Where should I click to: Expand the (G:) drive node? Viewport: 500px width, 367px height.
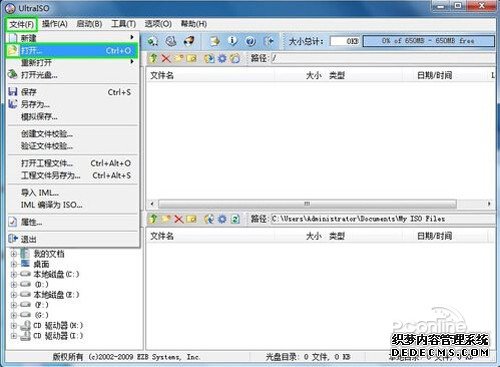[x=14, y=315]
